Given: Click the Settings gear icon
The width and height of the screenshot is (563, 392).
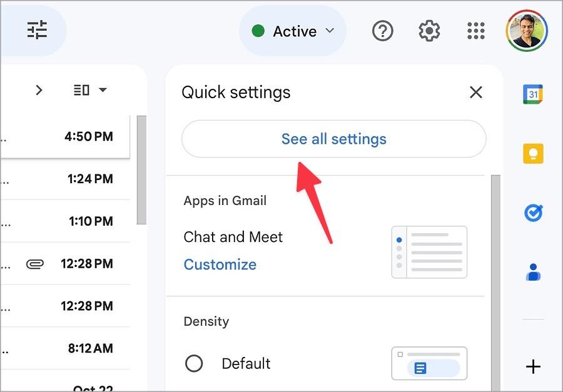Looking at the screenshot, I should coord(429,31).
